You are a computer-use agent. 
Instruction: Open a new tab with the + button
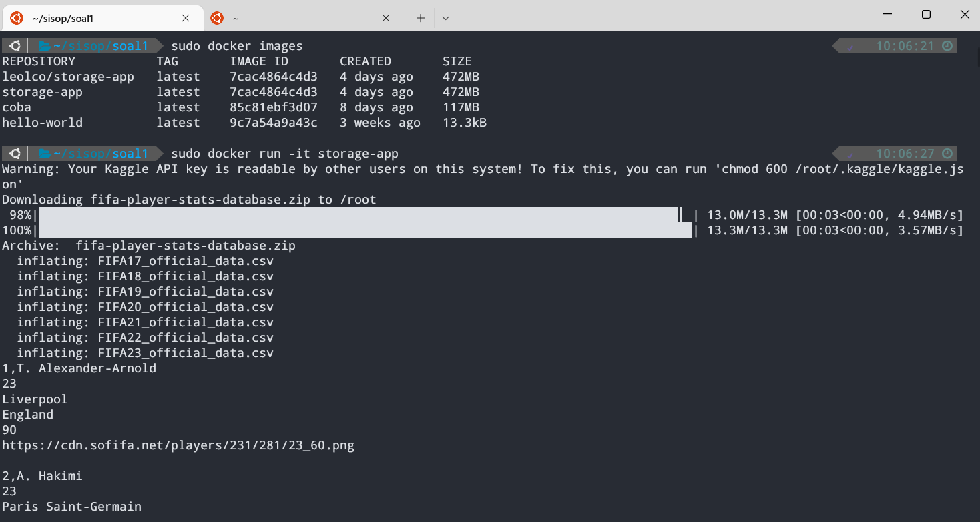(419, 18)
